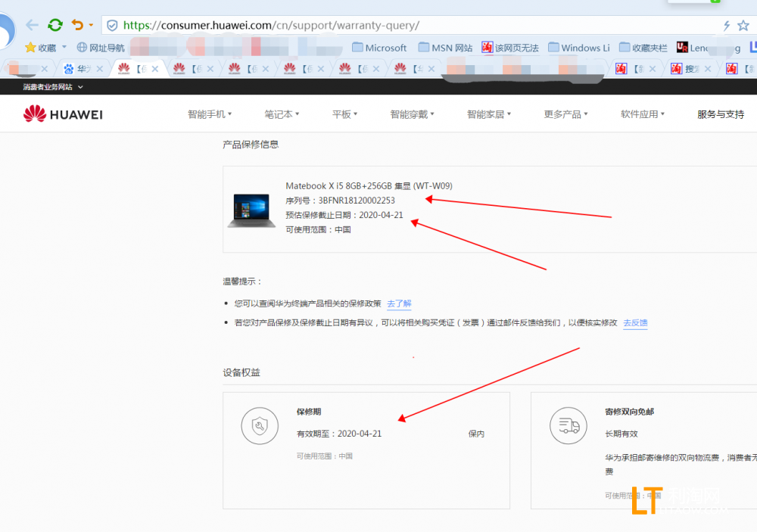Viewport: 757px width, 532px height.
Task: Open the 软件应用 navigation menu
Action: click(643, 114)
